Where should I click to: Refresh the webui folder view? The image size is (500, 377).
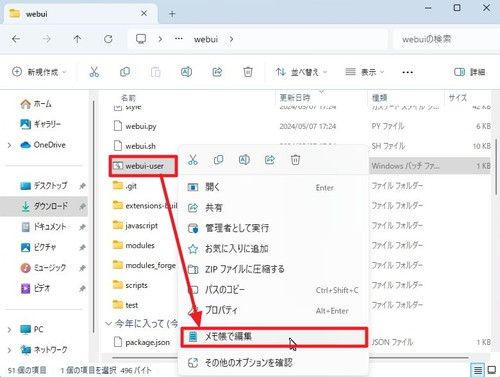(108, 39)
